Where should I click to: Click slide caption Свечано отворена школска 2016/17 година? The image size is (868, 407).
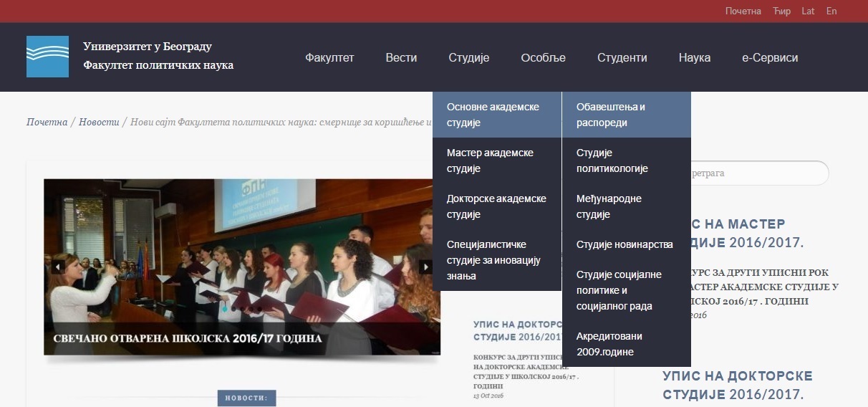(x=188, y=338)
